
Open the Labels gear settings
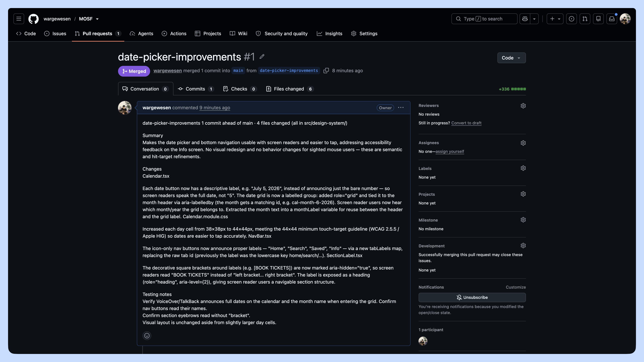[x=523, y=168]
